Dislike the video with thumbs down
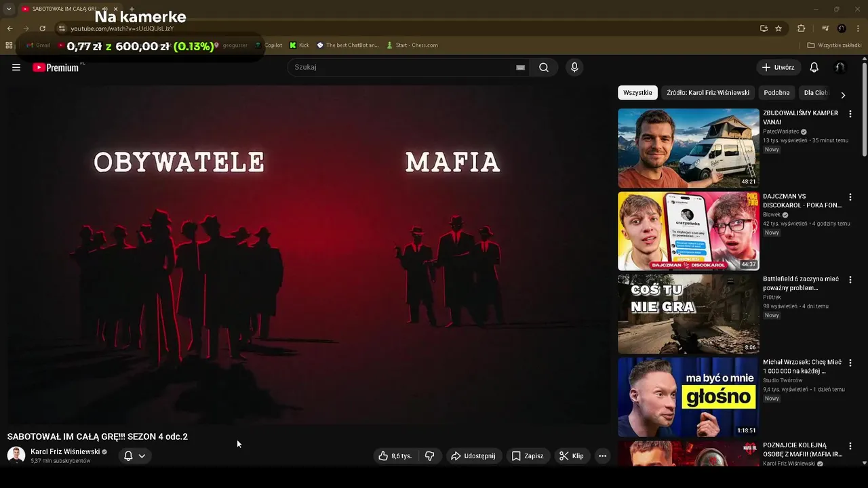The image size is (868, 488). pos(429,456)
